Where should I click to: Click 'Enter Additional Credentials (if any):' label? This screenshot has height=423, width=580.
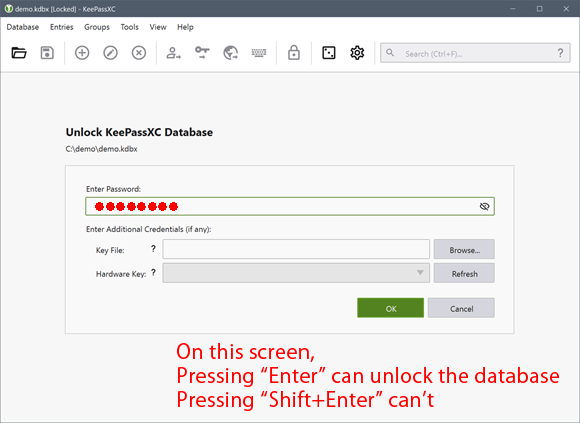coord(148,229)
